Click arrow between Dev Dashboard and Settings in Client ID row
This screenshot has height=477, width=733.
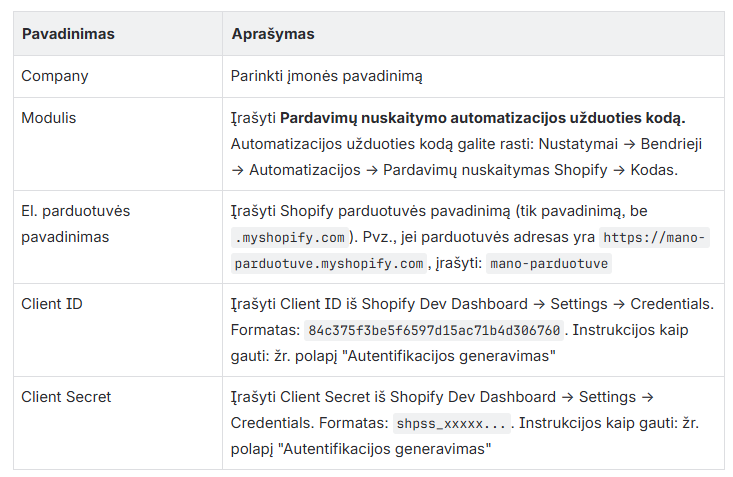pos(539,304)
